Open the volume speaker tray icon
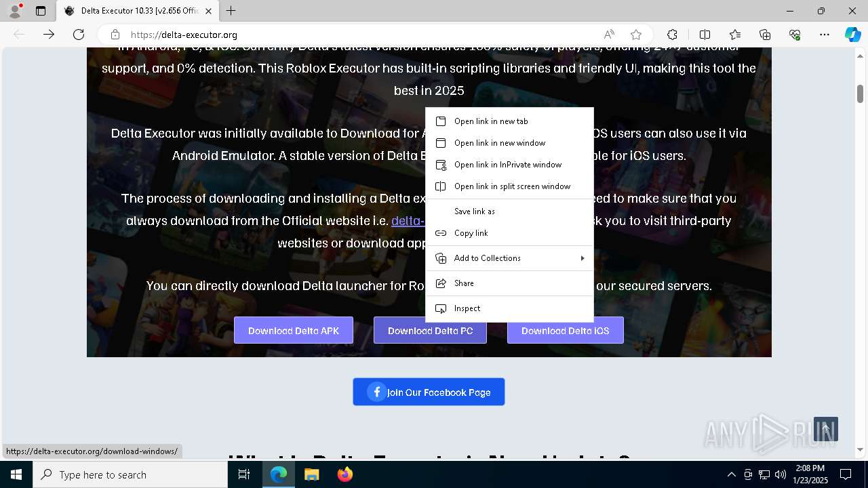This screenshot has width=868, height=488. (x=781, y=474)
